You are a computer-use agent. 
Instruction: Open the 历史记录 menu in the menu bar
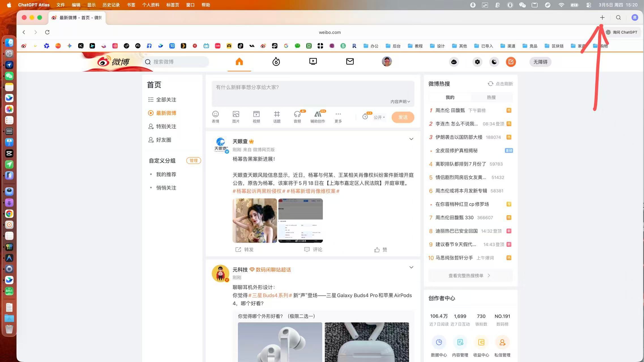tap(111, 5)
